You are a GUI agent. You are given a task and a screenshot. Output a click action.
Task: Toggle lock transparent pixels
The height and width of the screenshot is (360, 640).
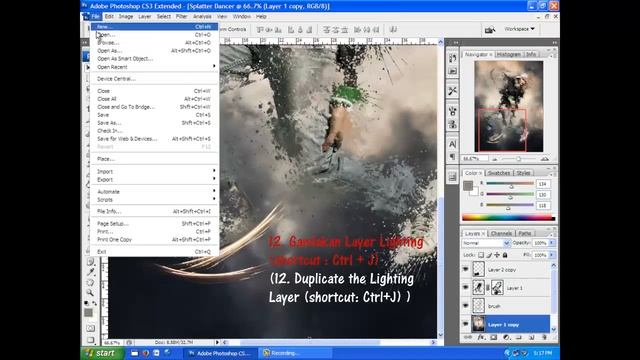pos(481,255)
